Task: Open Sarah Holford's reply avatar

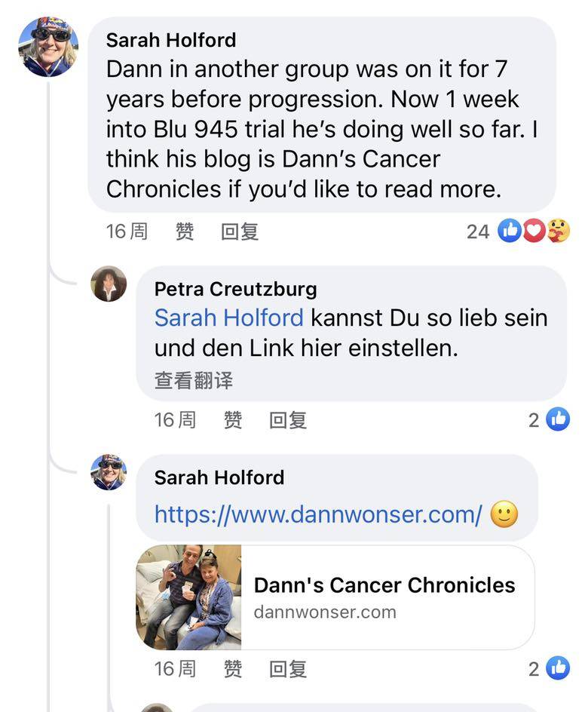Action: pyautogui.click(x=109, y=473)
